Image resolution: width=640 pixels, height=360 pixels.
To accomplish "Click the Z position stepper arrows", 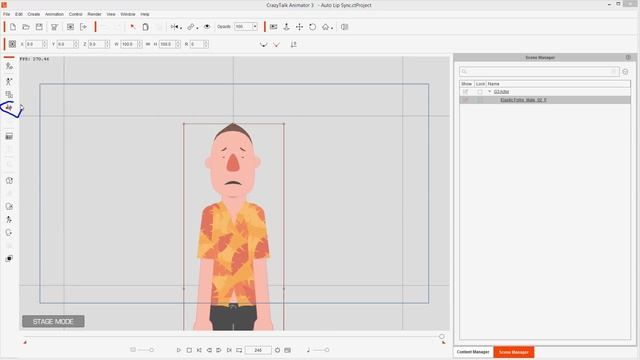I will 107,44.
